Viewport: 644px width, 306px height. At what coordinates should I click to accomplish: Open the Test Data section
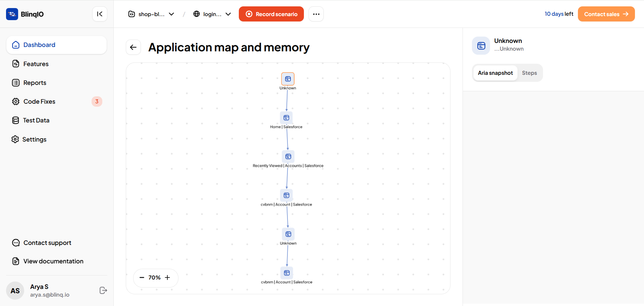pos(36,120)
